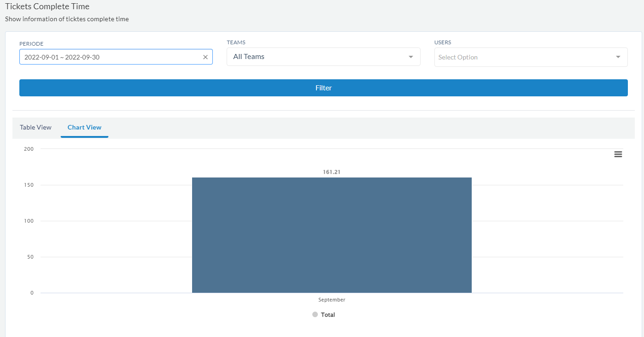
Task: Click the September axis label
Action: [332, 300]
